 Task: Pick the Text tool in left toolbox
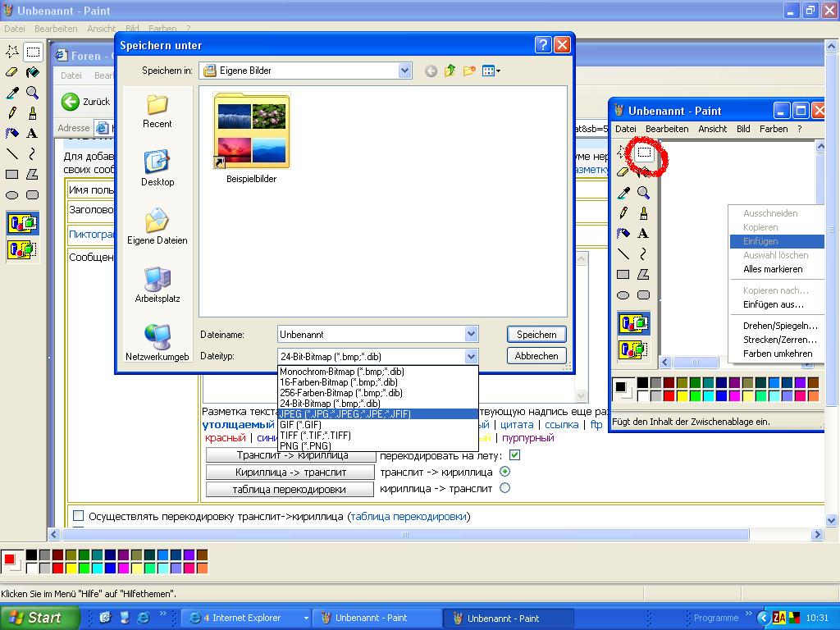coord(32,133)
